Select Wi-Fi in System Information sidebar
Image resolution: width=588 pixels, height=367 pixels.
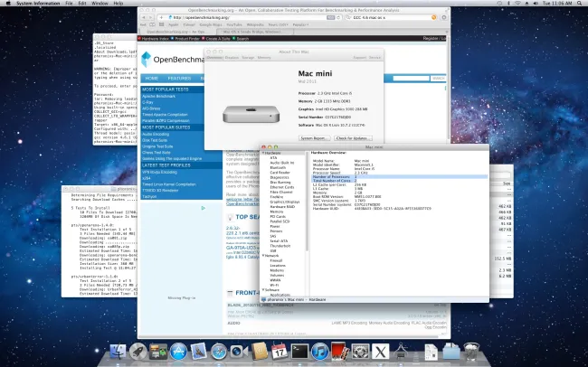[274, 285]
